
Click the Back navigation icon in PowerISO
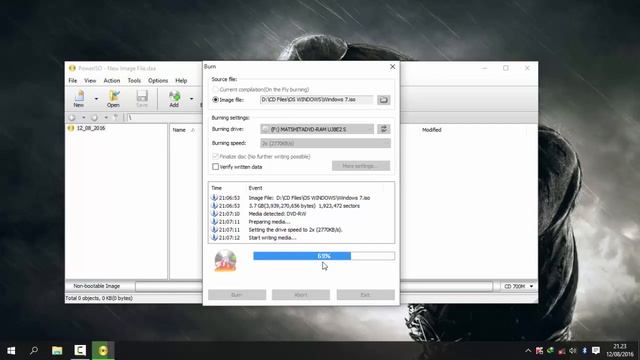pos(72,118)
